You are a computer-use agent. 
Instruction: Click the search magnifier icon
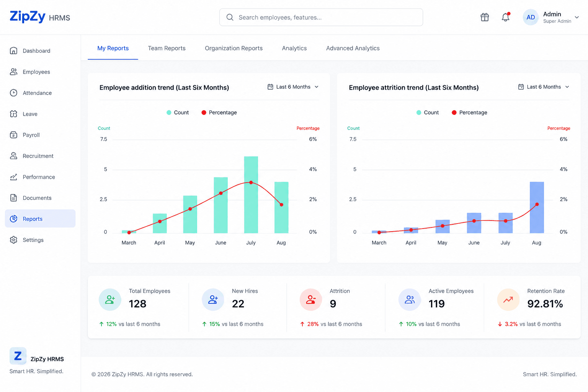[230, 17]
